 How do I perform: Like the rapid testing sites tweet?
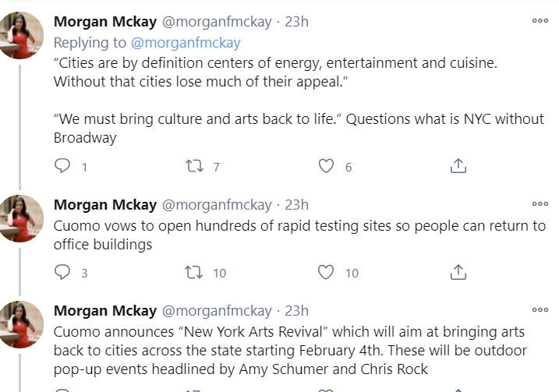pos(327,272)
